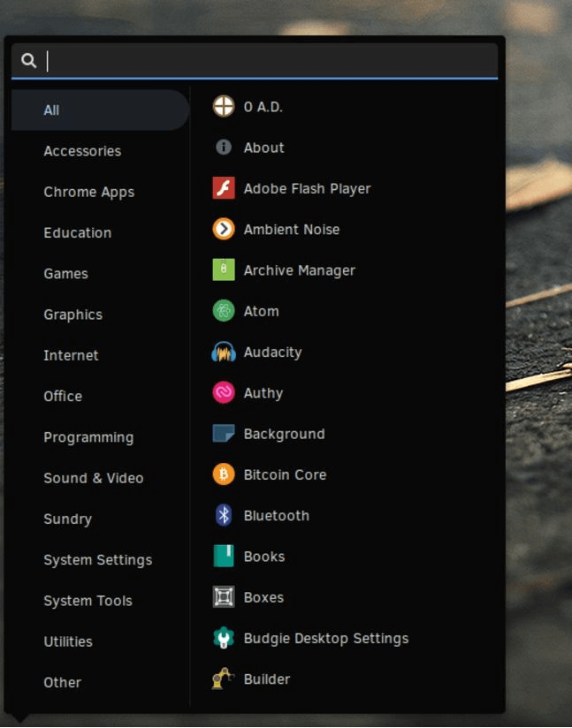Image resolution: width=572 pixels, height=728 pixels.
Task: Open the About entry
Action: point(263,148)
